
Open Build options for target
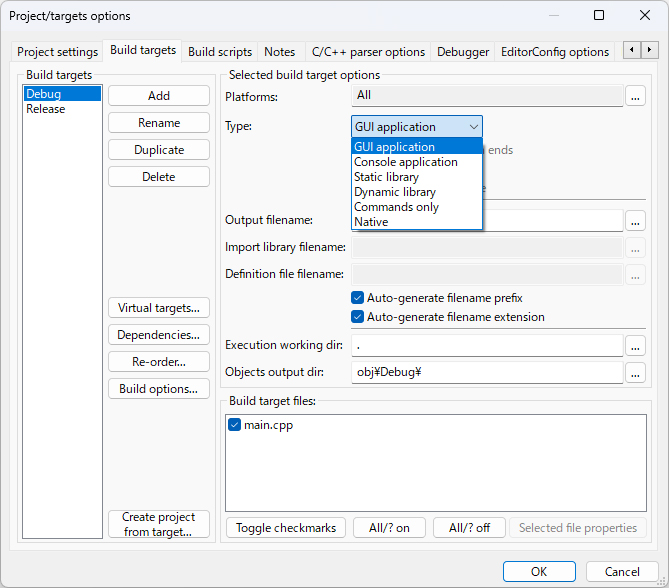(159, 389)
